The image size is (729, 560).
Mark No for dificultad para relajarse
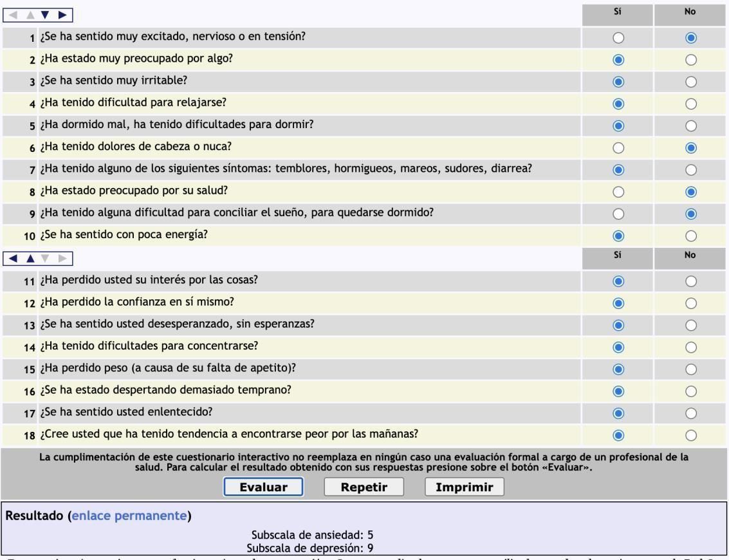691,104
